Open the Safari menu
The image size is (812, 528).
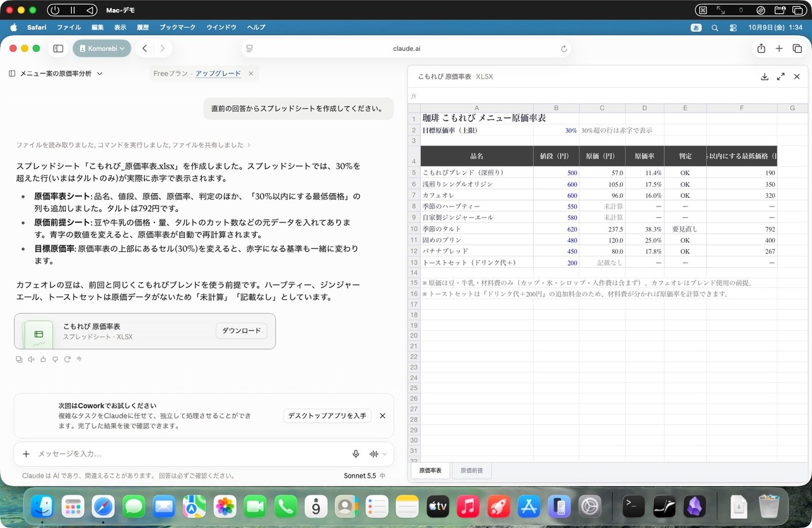37,27
